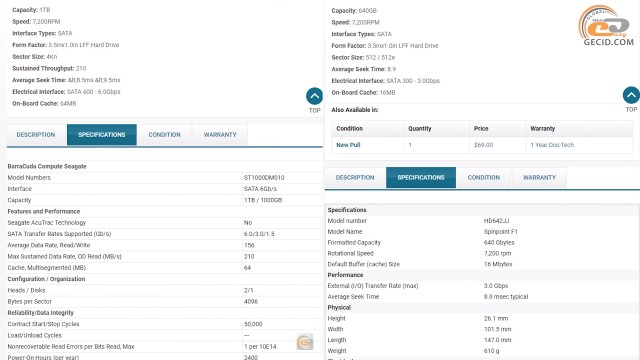Screen dimensions: 640x360
Task: Click the 6.0/3.0/1.5 transfer rates value
Action: click(259, 234)
